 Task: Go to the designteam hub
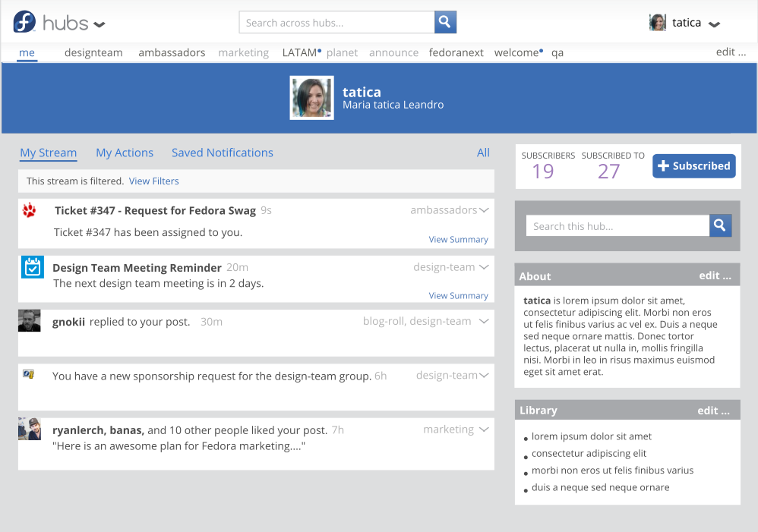[93, 52]
